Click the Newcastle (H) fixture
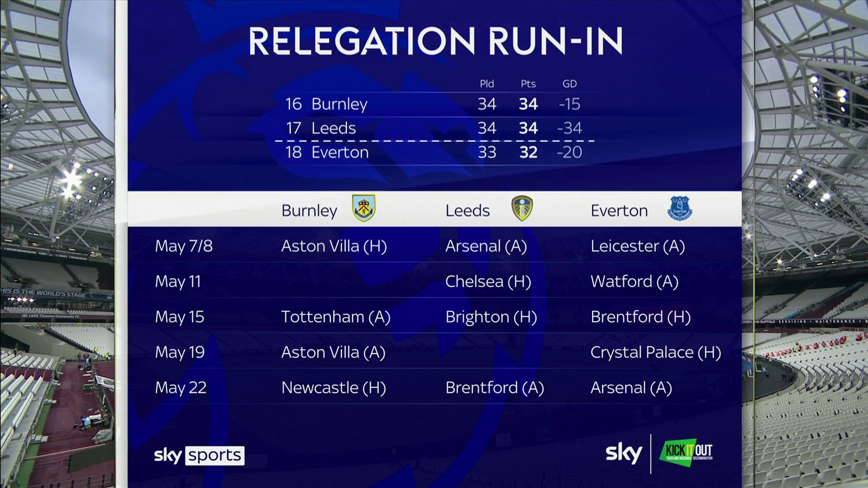Screen dimensions: 868x488 334,388
